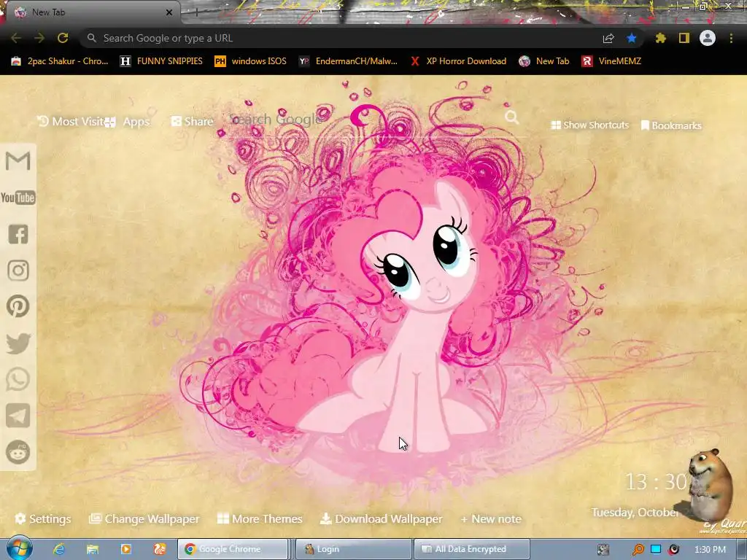Click the 13 : 30 clock widget
This screenshot has width=747, height=560.
coord(656,482)
